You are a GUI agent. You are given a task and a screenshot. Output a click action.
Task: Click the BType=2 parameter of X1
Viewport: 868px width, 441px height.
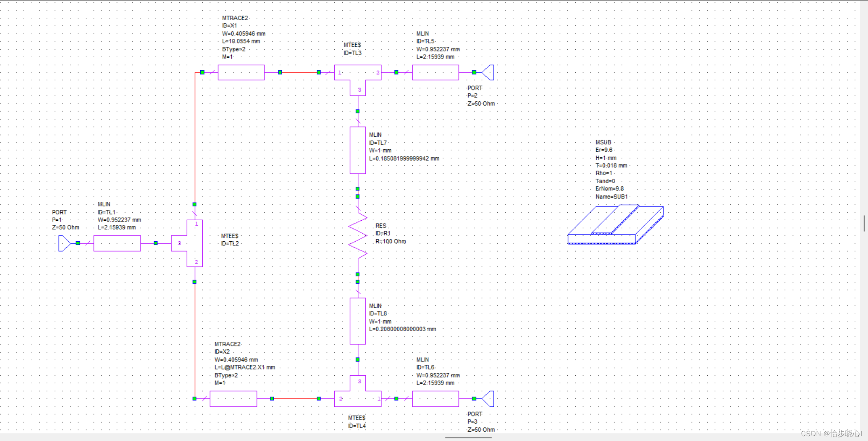pyautogui.click(x=233, y=49)
